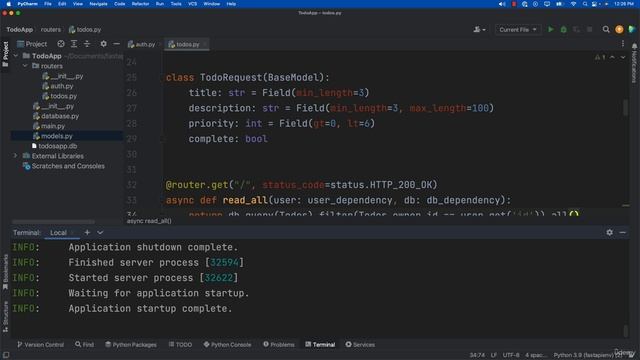Open terminal settings gear icon

tap(609, 232)
